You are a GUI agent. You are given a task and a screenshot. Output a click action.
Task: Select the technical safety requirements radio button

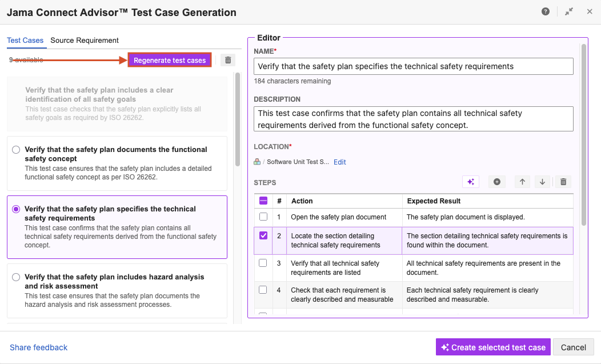coord(16,209)
